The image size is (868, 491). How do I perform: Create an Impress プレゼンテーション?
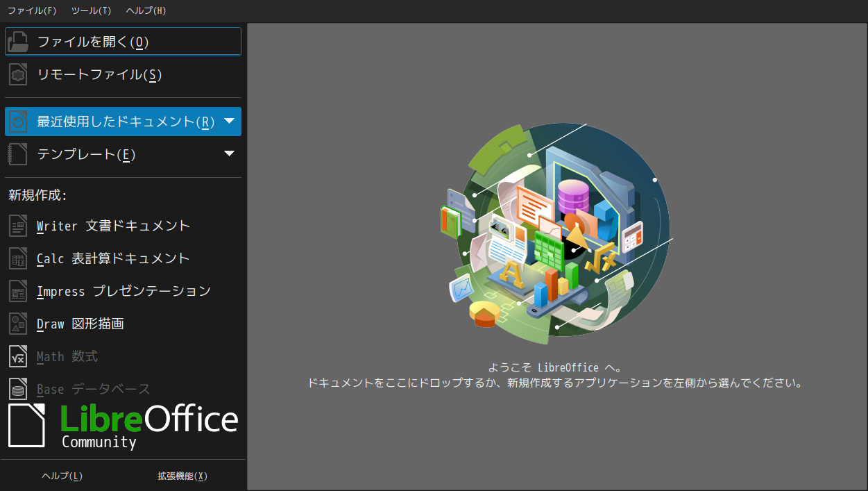click(123, 291)
